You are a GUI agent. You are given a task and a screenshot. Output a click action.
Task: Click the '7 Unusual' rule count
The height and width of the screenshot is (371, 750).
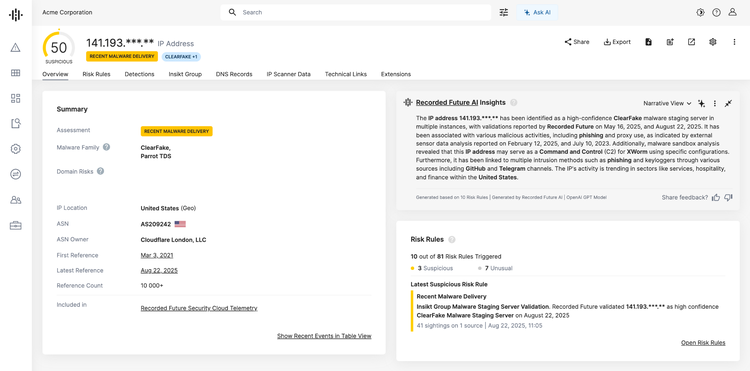[x=495, y=268]
